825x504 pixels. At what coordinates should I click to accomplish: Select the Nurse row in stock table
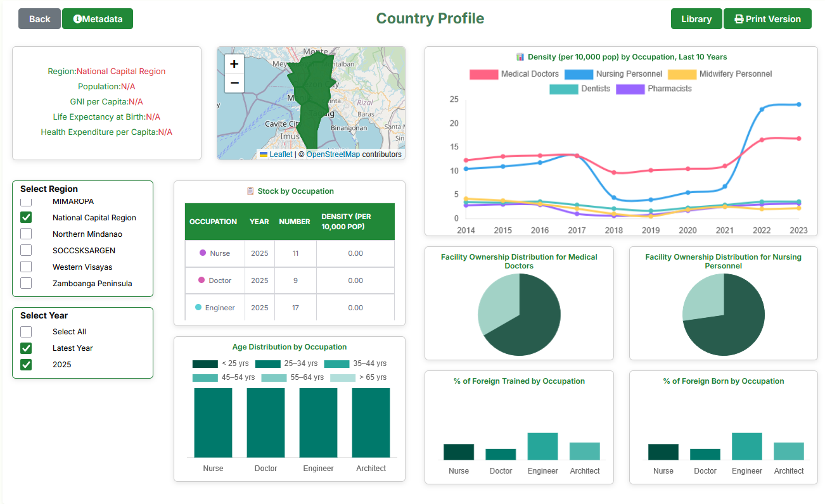pos(290,253)
